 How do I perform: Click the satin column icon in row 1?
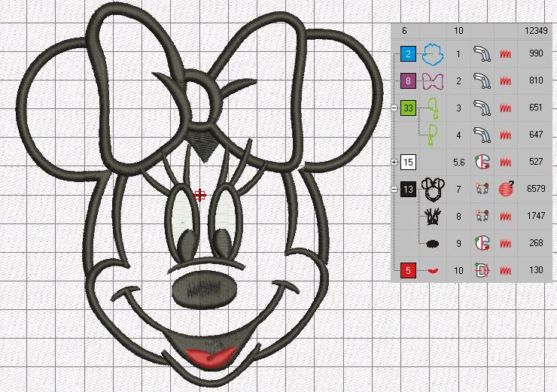click(482, 54)
